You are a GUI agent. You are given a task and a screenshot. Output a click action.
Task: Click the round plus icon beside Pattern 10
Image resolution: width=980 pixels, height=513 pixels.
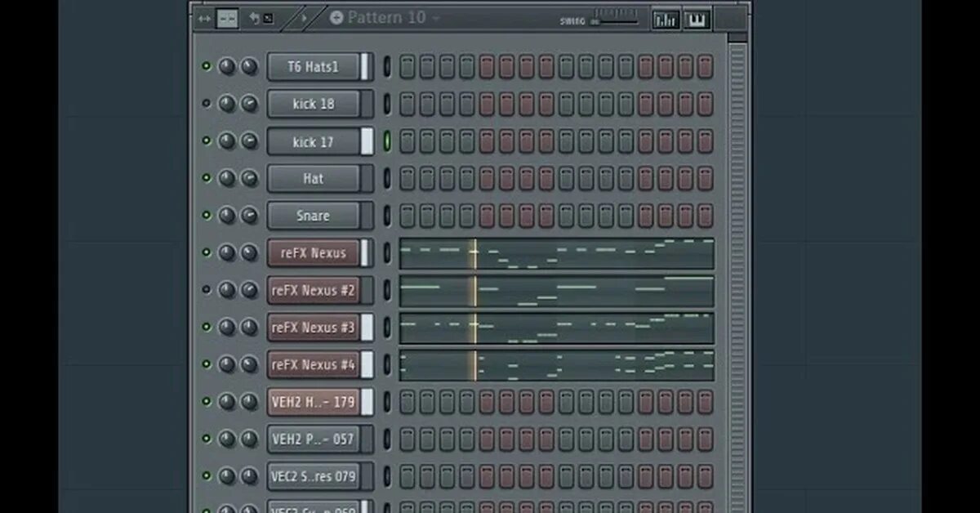tap(336, 17)
